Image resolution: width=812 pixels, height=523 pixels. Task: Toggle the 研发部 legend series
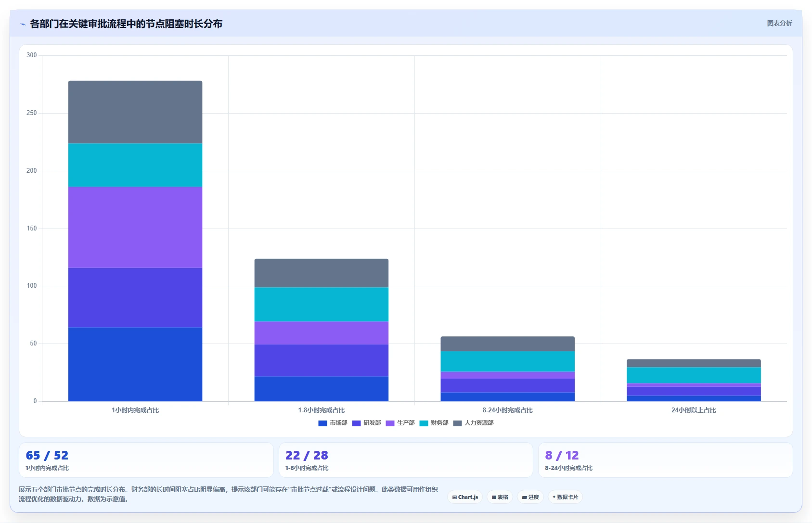pos(367,423)
